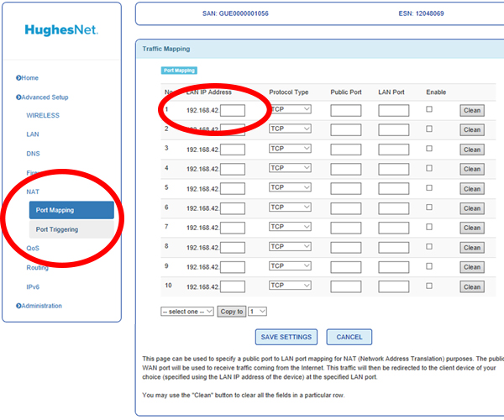Viewport: 504px width, 420px height.
Task: Open Protocol Type dropdown in row 6
Action: coord(290,207)
